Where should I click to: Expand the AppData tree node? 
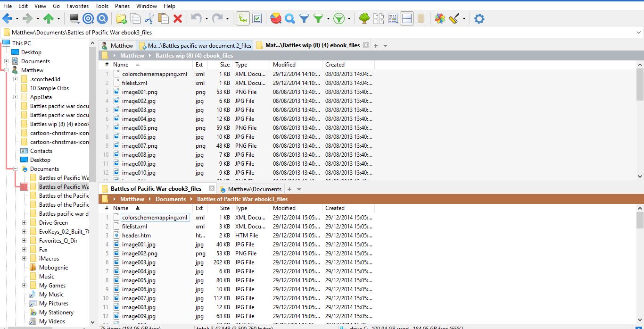coord(14,97)
